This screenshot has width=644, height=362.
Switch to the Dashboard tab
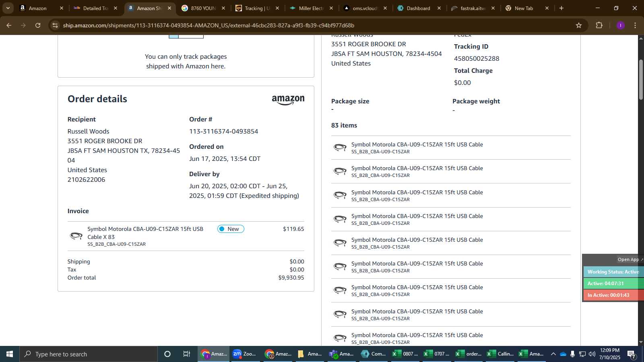[419, 8]
